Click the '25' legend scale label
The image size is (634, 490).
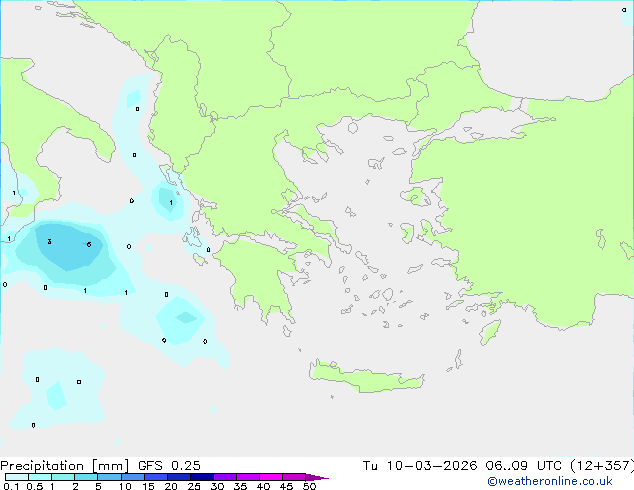[194, 486]
